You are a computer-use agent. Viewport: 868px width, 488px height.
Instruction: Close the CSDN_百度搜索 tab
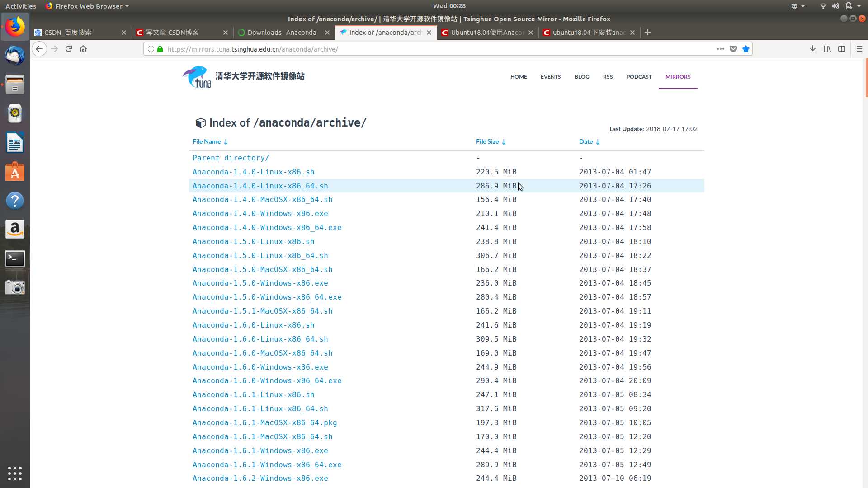click(124, 33)
